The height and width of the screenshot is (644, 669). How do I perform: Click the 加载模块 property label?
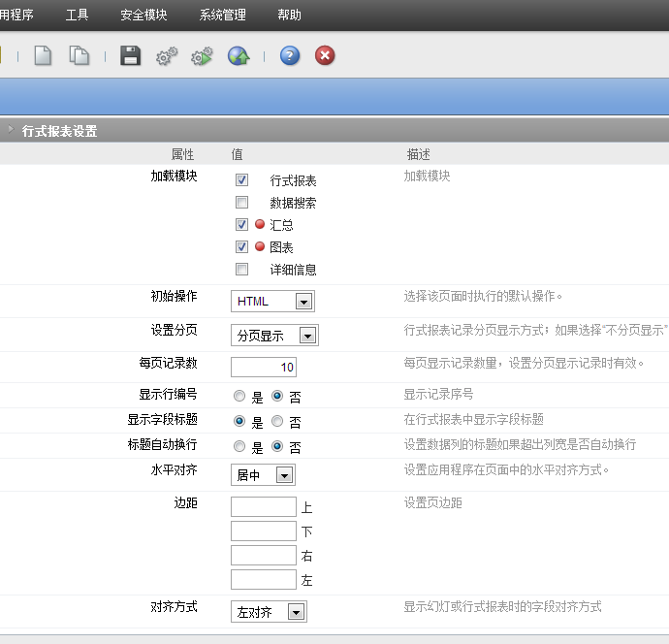click(x=175, y=176)
